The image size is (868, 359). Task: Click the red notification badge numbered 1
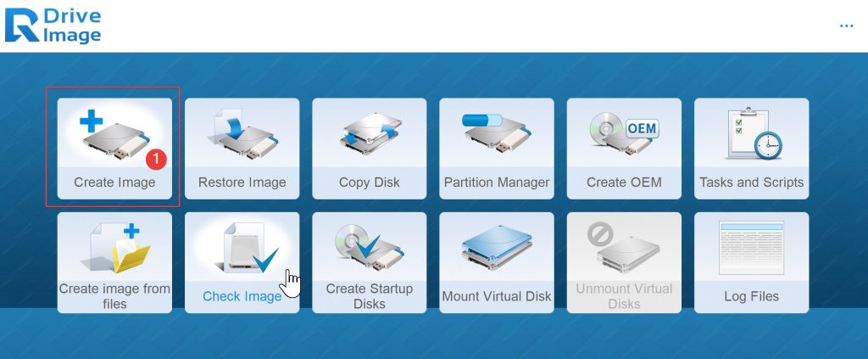156,159
